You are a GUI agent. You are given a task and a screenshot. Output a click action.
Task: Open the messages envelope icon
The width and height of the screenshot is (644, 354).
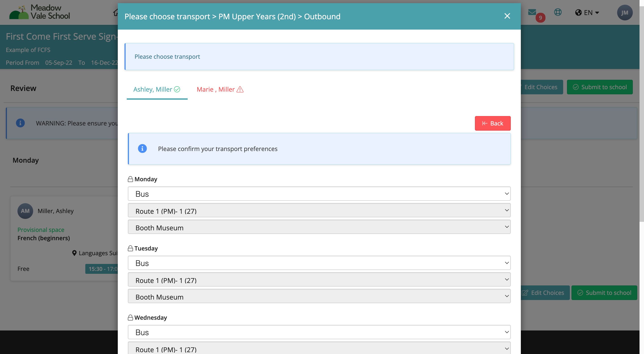click(x=532, y=12)
